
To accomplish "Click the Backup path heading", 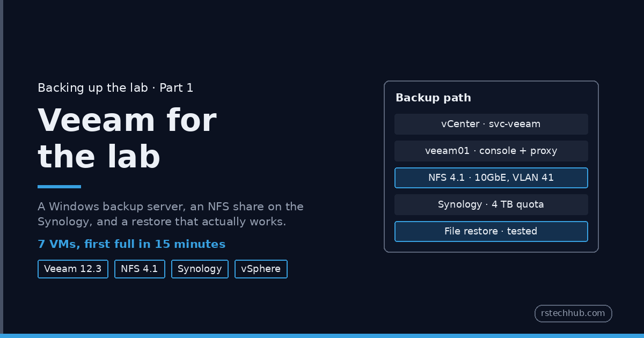I will coord(433,98).
